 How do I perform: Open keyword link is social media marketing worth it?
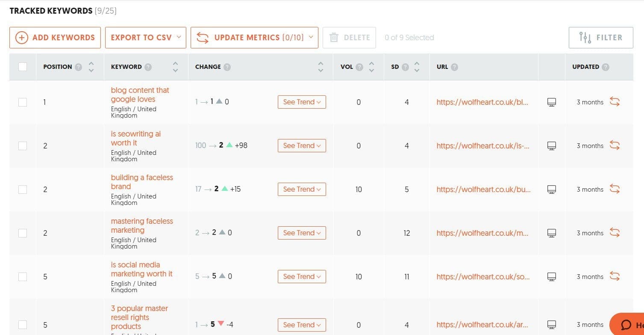(142, 269)
